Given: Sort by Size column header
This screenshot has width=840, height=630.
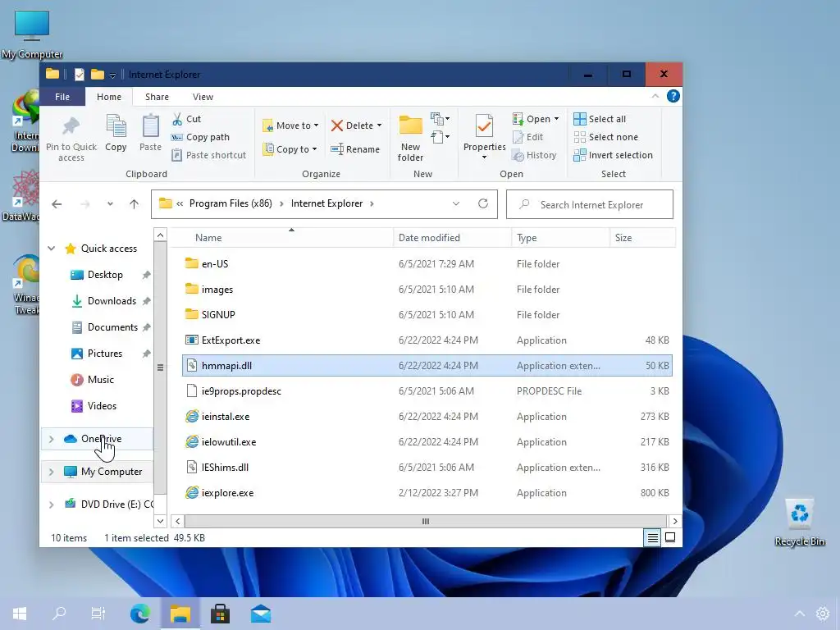Looking at the screenshot, I should click(642, 238).
